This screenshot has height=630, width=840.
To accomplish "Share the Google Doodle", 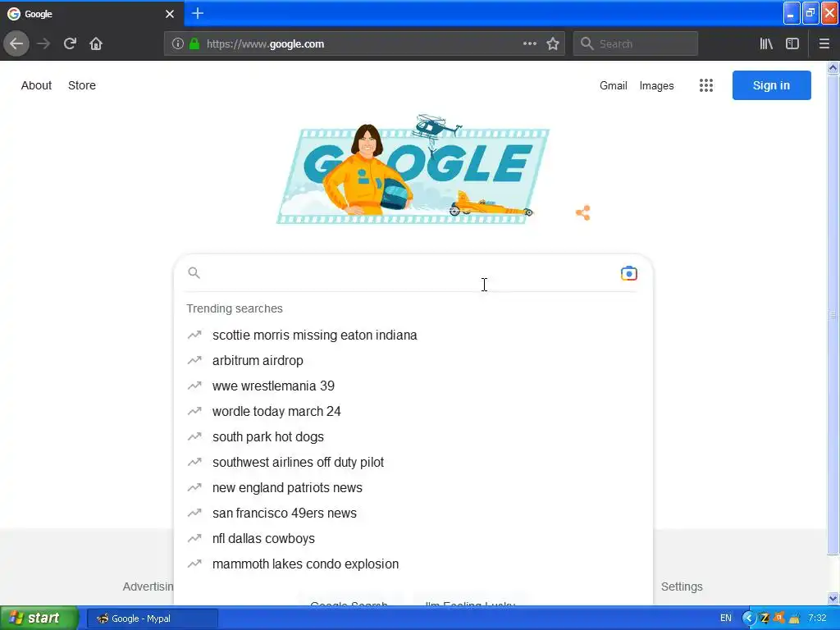I will tap(583, 212).
